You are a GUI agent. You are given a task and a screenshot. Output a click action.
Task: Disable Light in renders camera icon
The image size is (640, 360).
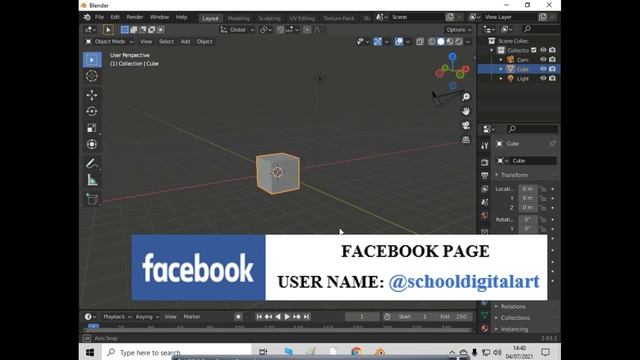coord(552,78)
